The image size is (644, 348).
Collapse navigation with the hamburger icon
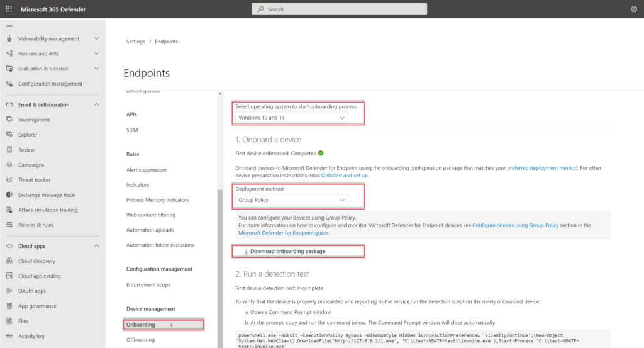pos(9,26)
